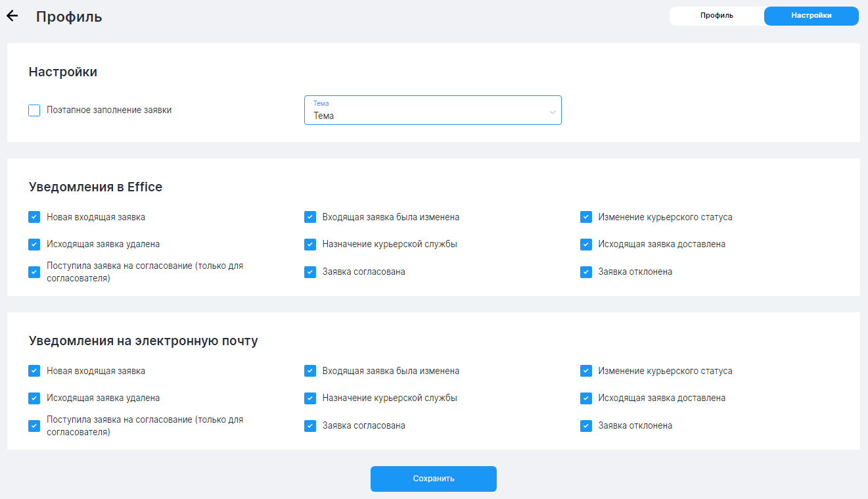
Task: Uncheck email Назначение курьерской службы
Action: [x=310, y=398]
